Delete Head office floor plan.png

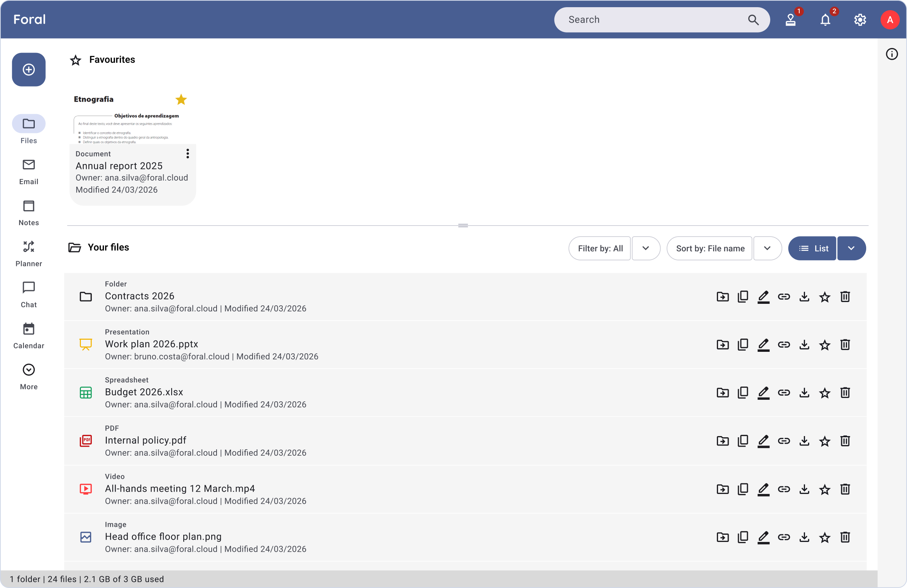(x=845, y=537)
